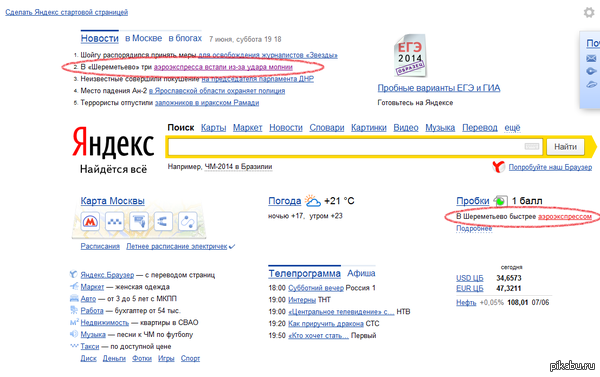Open the Нефть price link

(x=466, y=302)
